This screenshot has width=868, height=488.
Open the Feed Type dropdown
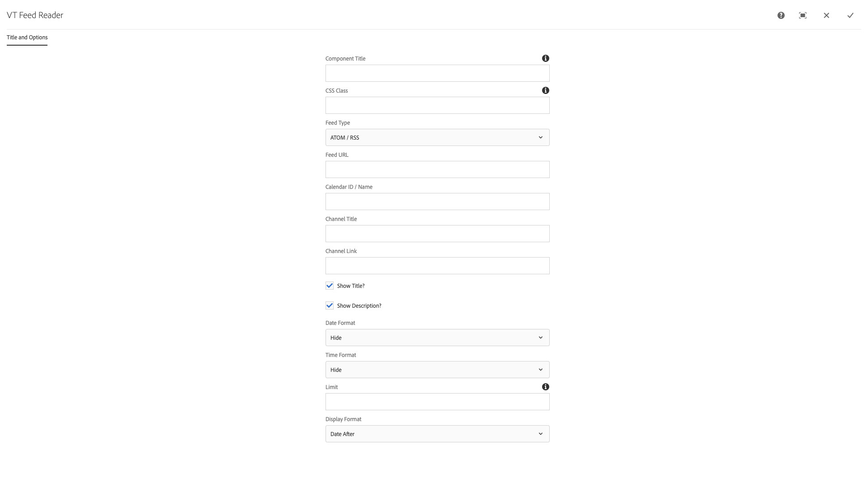(437, 137)
